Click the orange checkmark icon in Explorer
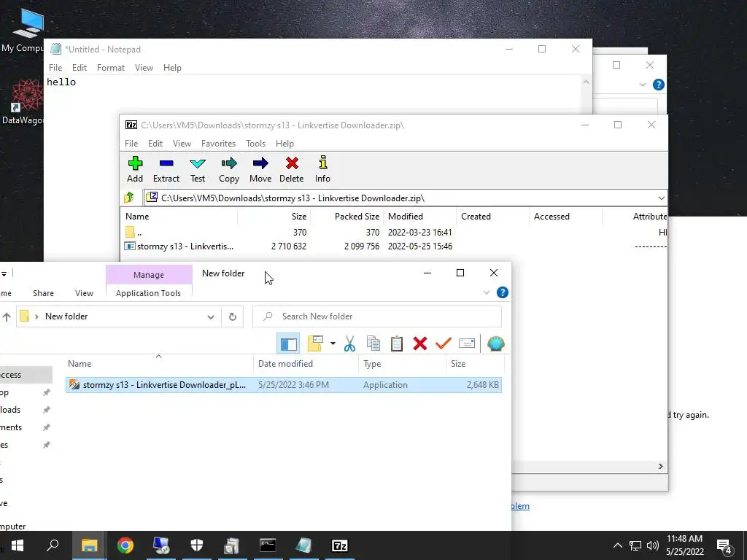Viewport: 747px width, 560px height. pyautogui.click(x=443, y=344)
